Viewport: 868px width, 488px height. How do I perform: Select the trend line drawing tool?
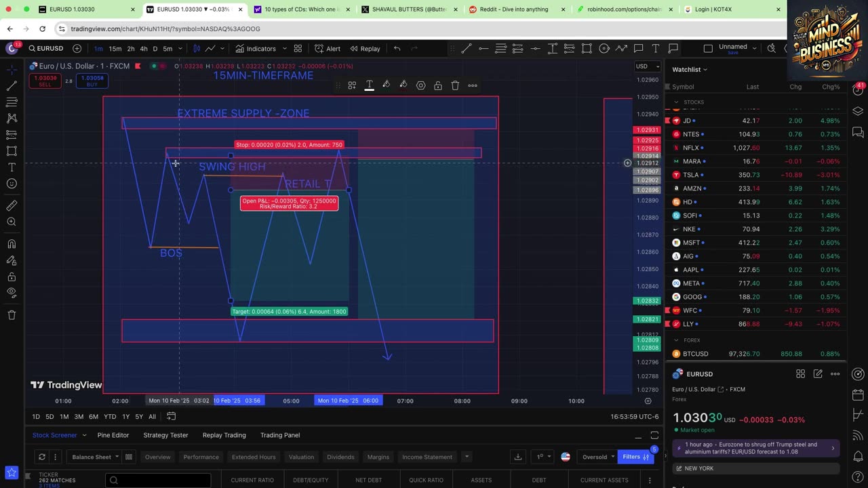(12, 86)
